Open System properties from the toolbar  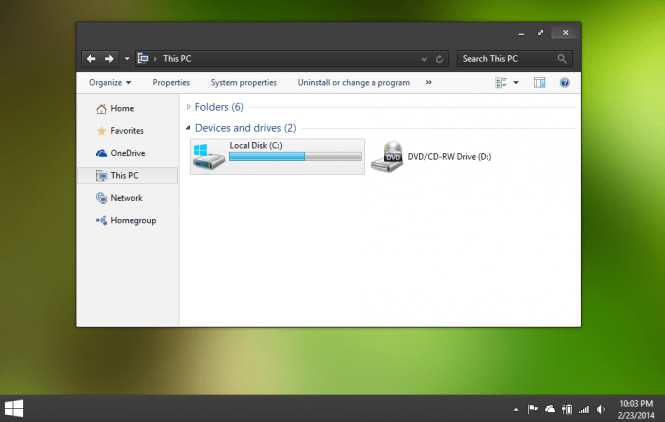coord(243,83)
